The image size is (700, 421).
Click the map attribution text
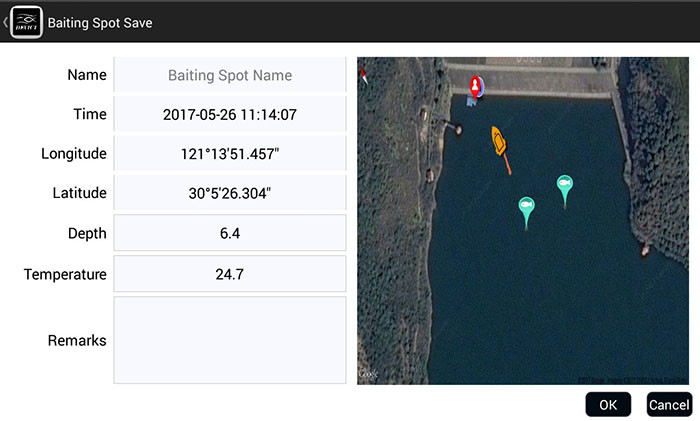pos(630,379)
